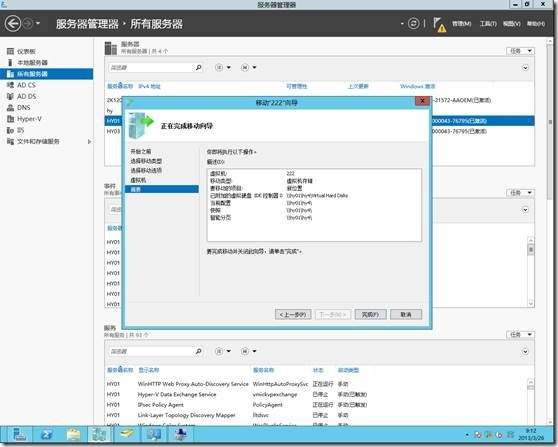This screenshot has width=558, height=447.
Task: Open the servers saved-query dropdown beside the filter
Action: pyautogui.click(x=249, y=67)
